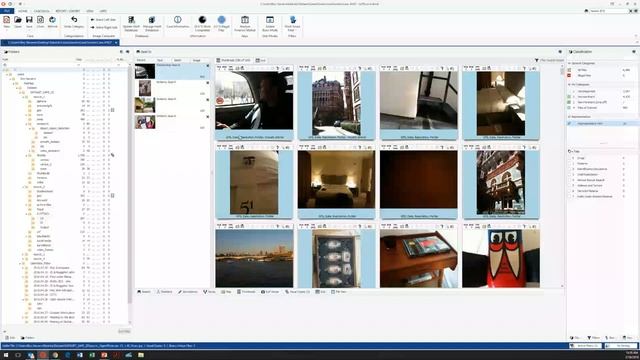The height and width of the screenshot is (360, 640).
Task: Open the Thumbnails tab in bottom panel
Action: tap(246, 292)
